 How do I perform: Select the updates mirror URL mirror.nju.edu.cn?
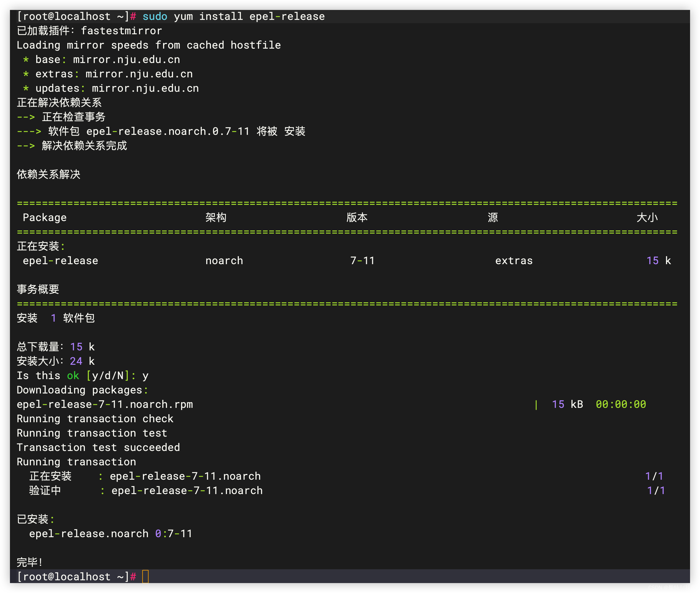click(145, 88)
